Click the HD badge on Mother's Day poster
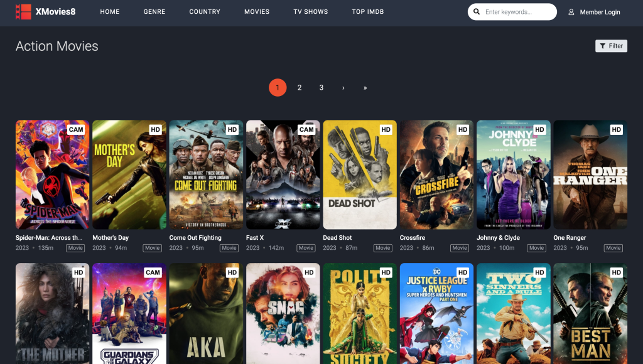This screenshot has width=643, height=364. 156,129
